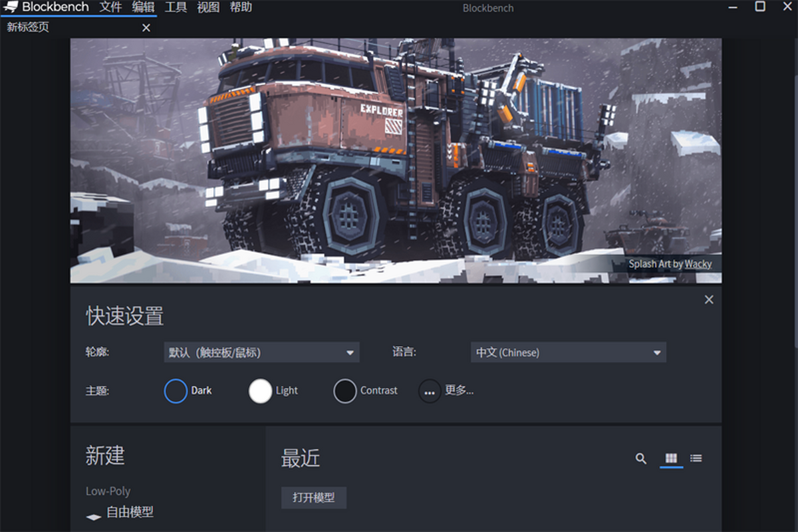Select the 新标签页 tab
The height and width of the screenshot is (532, 798).
tap(28, 28)
